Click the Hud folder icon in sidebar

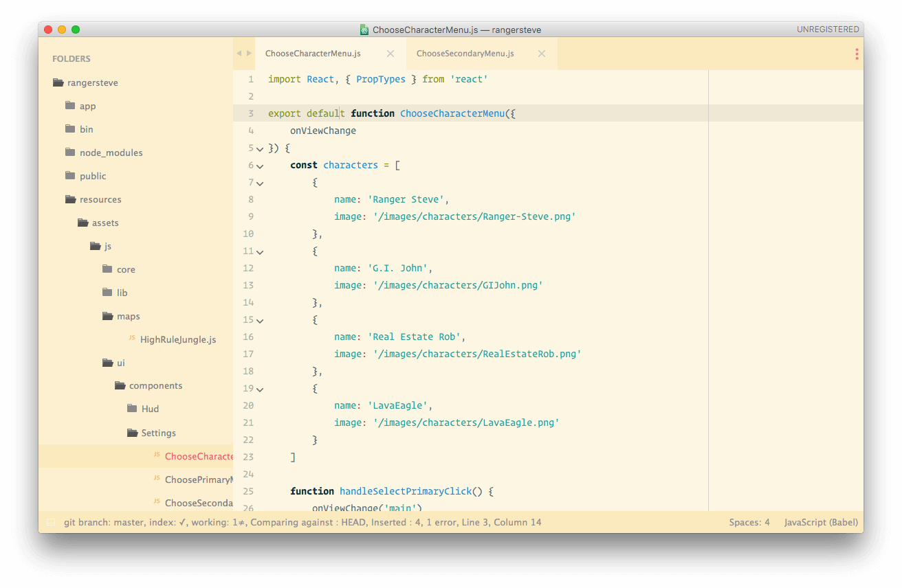click(132, 409)
